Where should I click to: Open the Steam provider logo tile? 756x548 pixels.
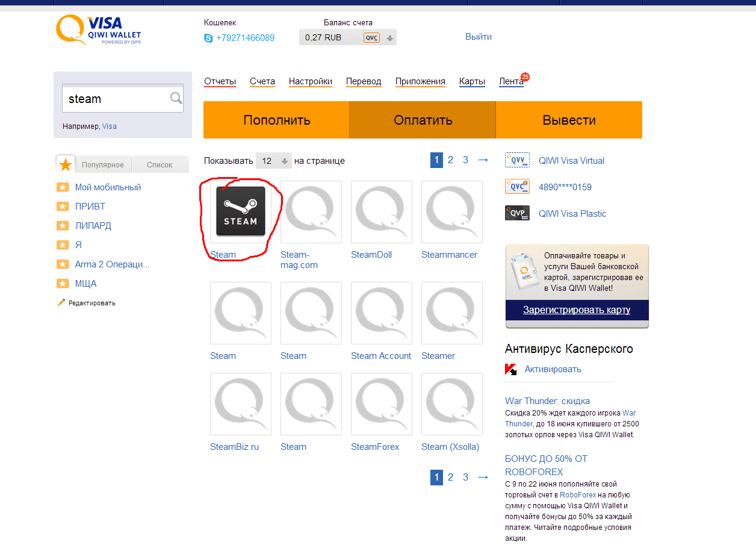coord(241,211)
